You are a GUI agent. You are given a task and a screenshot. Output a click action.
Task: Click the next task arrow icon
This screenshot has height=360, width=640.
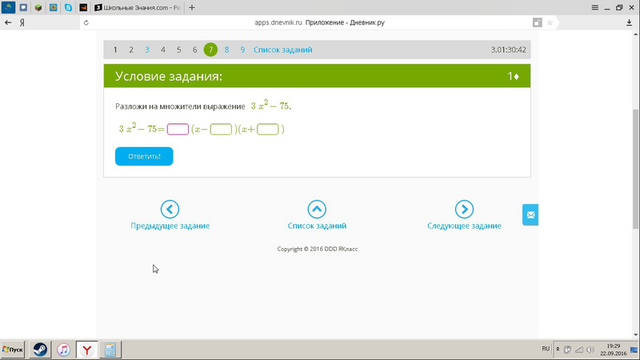pos(464,209)
